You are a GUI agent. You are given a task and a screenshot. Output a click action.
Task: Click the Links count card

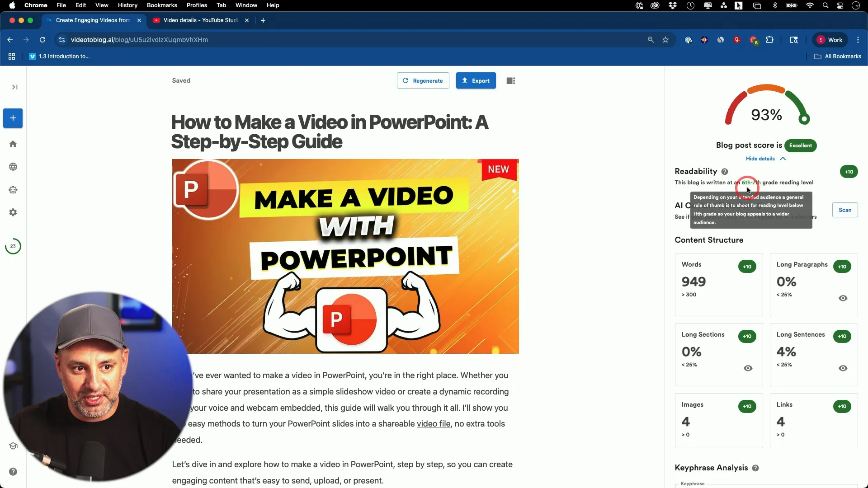(x=814, y=420)
